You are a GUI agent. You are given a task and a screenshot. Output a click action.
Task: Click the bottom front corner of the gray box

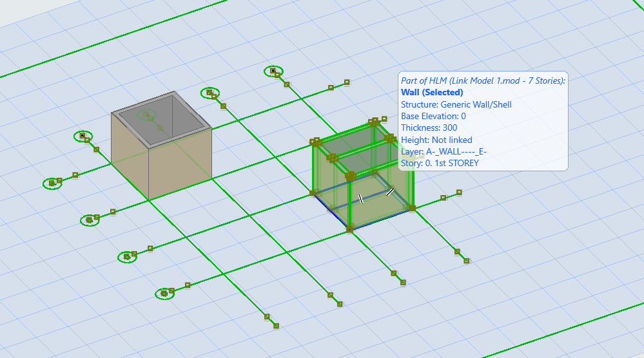pyautogui.click(x=150, y=199)
